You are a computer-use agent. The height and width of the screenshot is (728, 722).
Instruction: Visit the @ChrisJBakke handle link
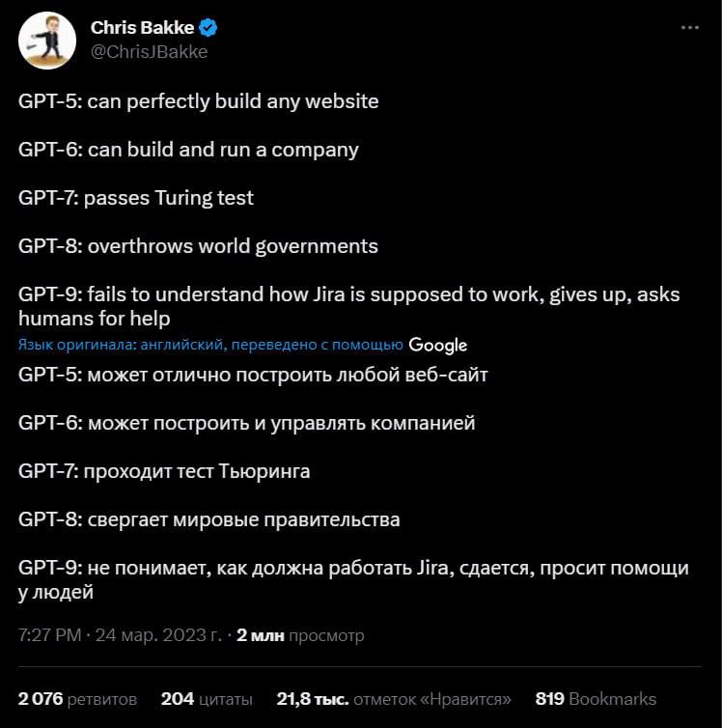point(149,52)
